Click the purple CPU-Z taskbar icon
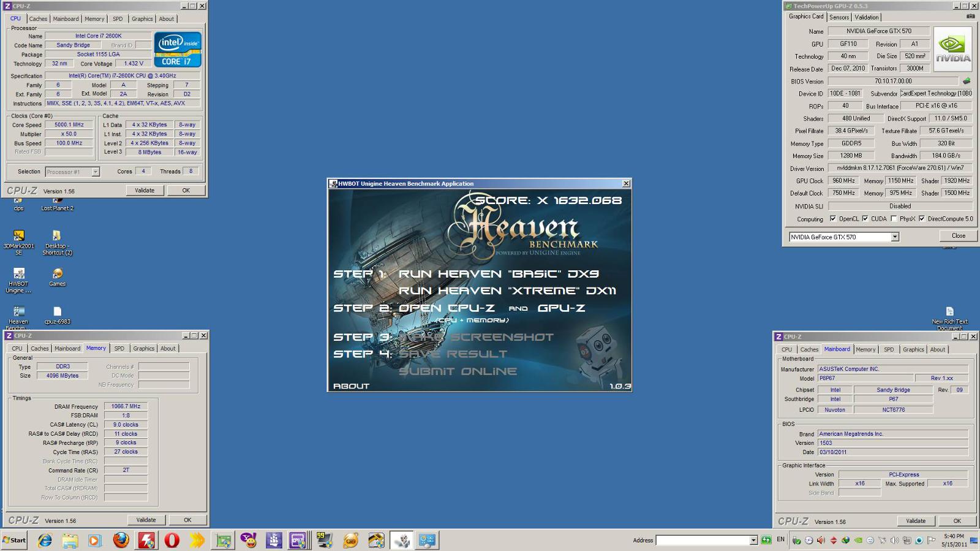This screenshot has height=551, width=980. tap(298, 540)
